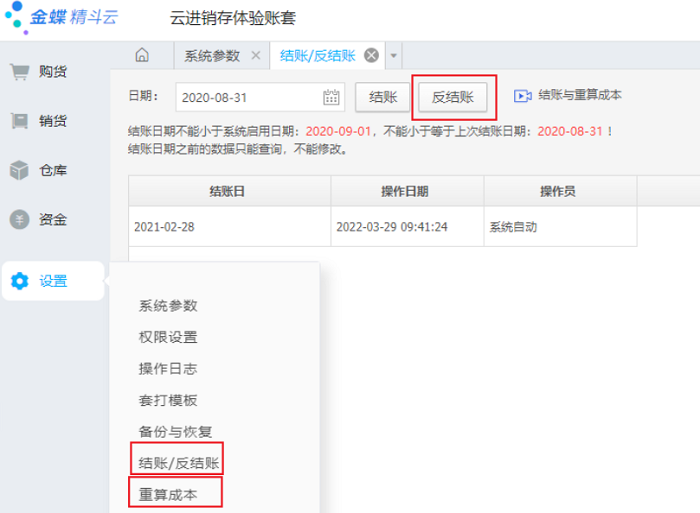This screenshot has height=513, width=700.
Task: Click the 结账日 column header
Action: pyautogui.click(x=229, y=190)
